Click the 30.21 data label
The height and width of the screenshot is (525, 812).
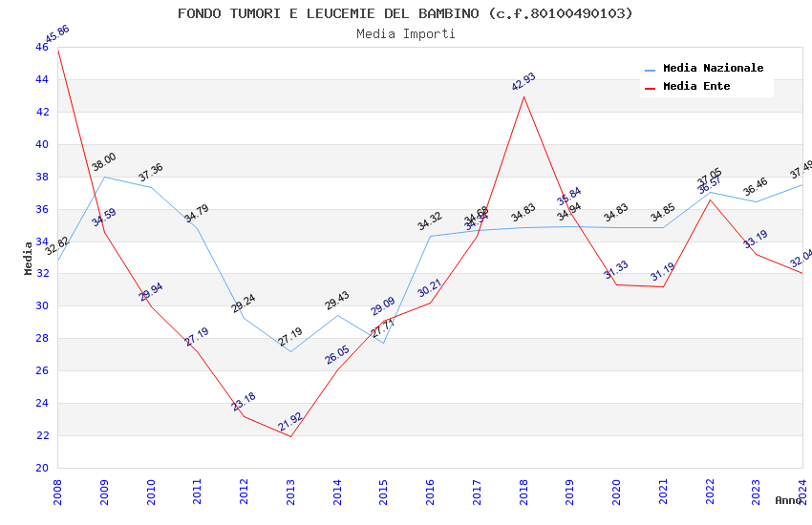click(x=430, y=287)
